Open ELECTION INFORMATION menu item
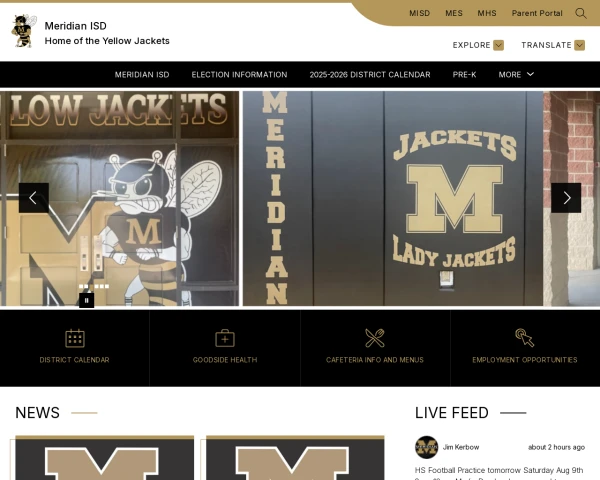Image resolution: width=600 pixels, height=480 pixels. [x=240, y=75]
